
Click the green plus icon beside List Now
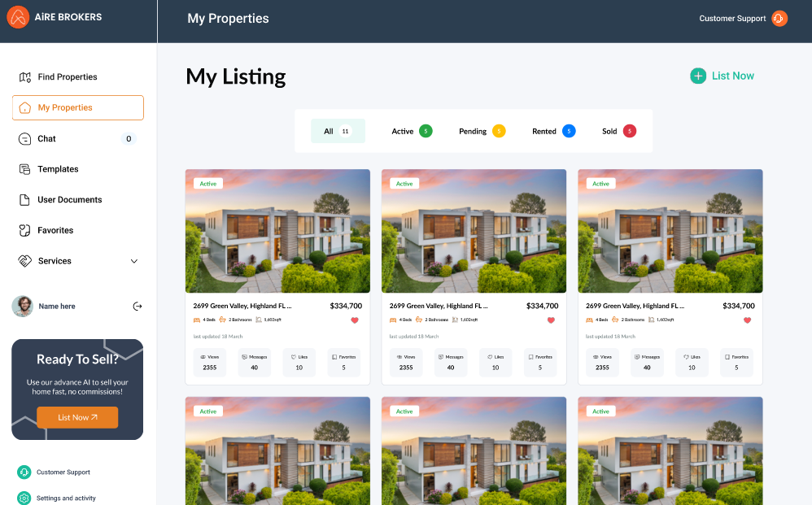click(698, 76)
